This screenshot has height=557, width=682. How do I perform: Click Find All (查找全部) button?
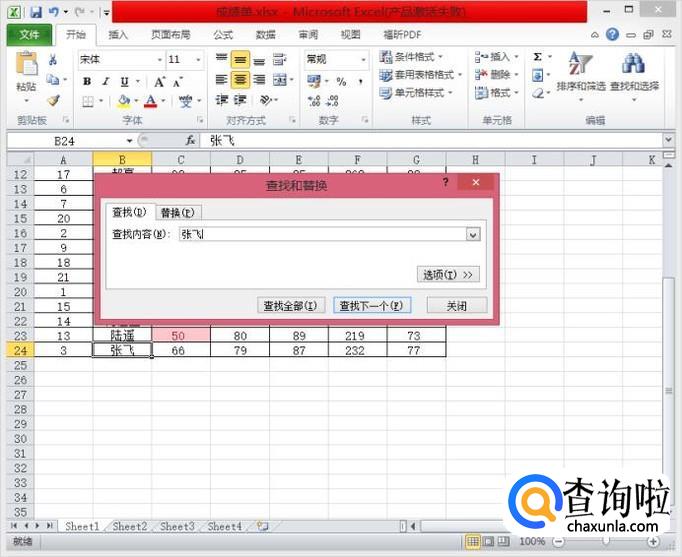pos(291,306)
